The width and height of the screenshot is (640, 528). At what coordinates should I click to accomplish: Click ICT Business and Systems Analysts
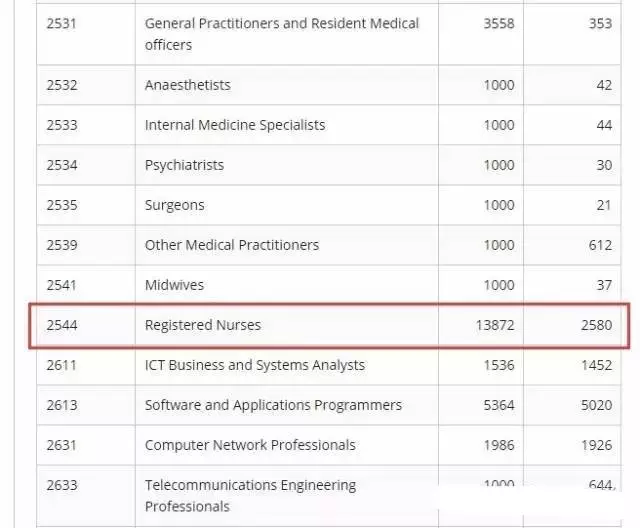[x=254, y=365]
